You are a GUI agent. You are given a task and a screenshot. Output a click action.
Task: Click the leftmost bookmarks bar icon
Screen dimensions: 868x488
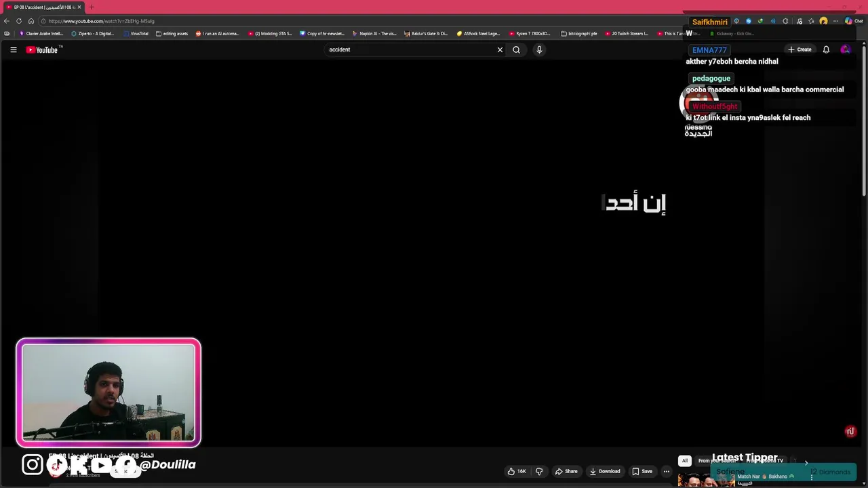7,33
